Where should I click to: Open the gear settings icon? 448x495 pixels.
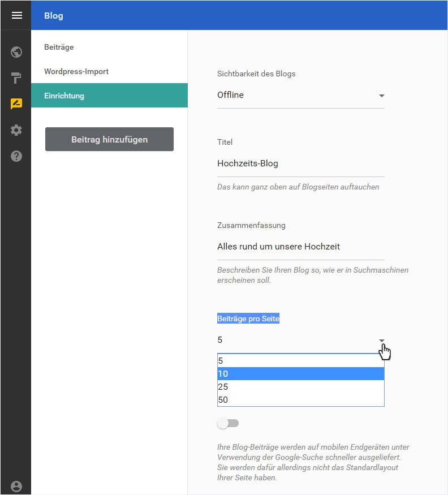[16, 130]
